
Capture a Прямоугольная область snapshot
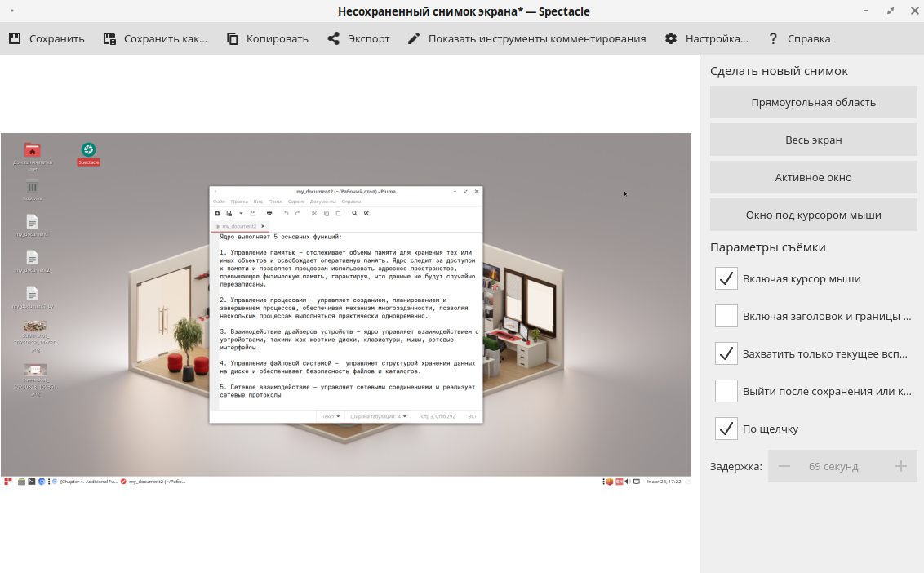(x=813, y=102)
